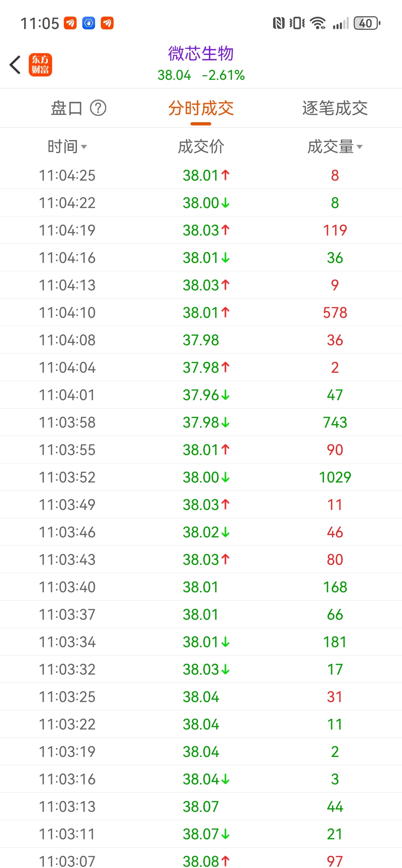
Task: Tap the 盘口 help question mark icon
Action: [98, 108]
